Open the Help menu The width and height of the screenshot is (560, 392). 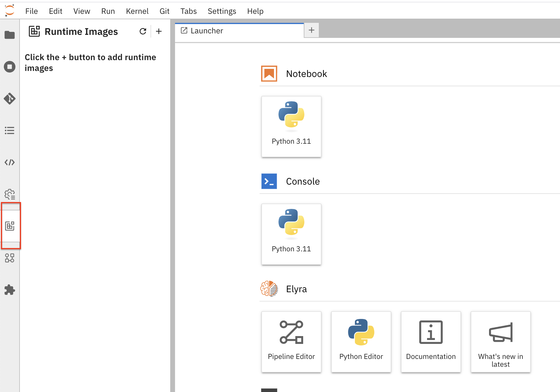coord(255,11)
